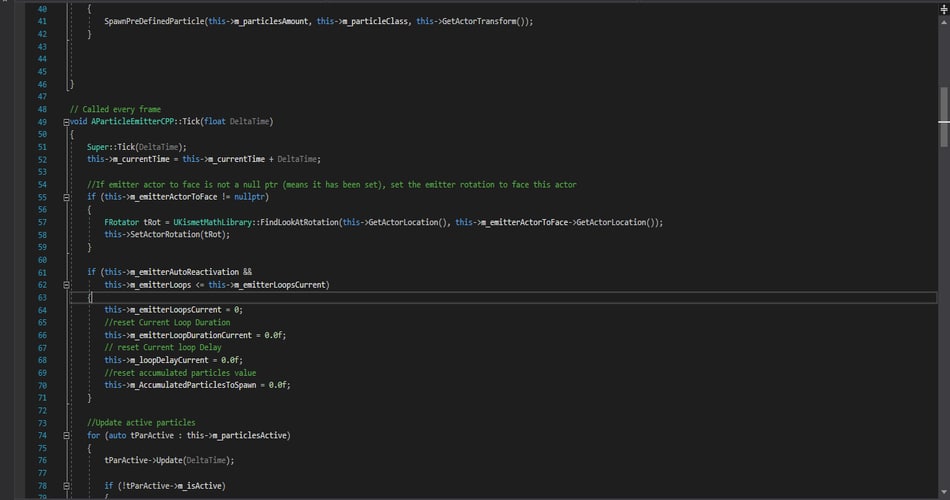Click the scrollbar up arrow

[x=943, y=22]
